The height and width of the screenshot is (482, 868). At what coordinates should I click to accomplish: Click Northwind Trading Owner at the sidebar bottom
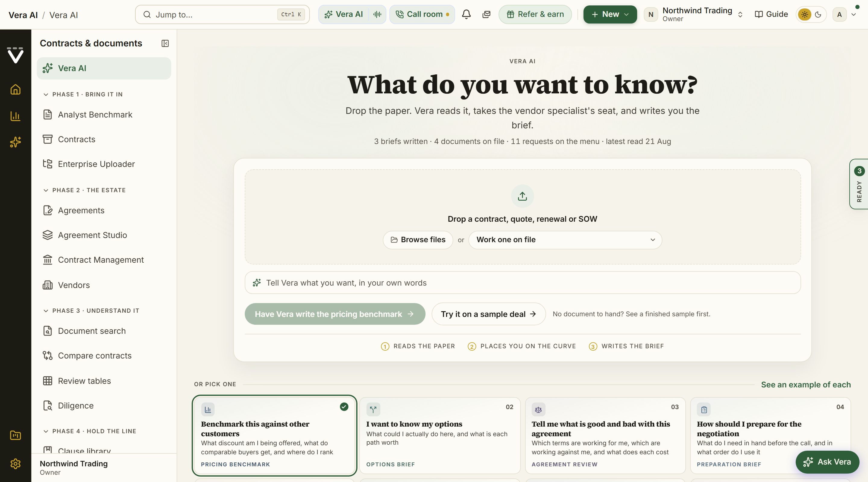click(104, 468)
